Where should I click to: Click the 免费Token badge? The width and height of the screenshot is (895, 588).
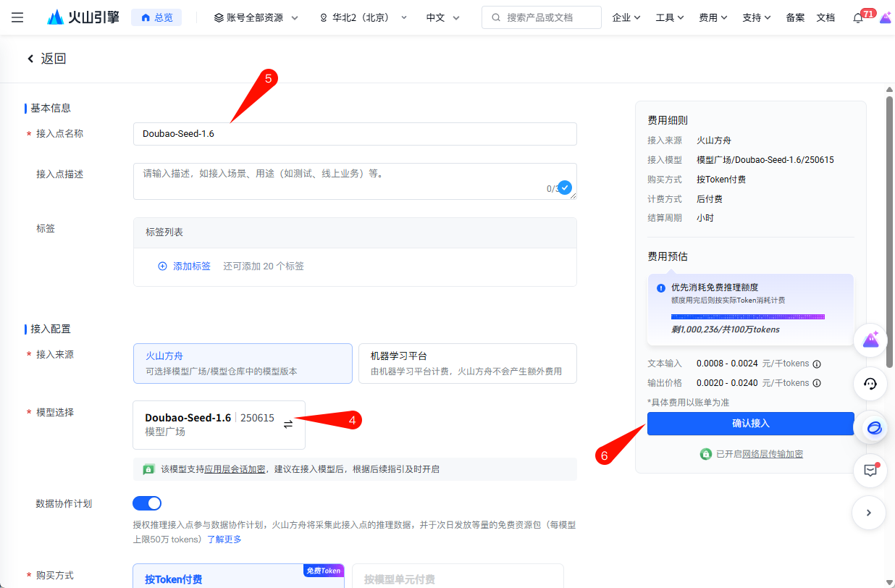[x=324, y=571]
